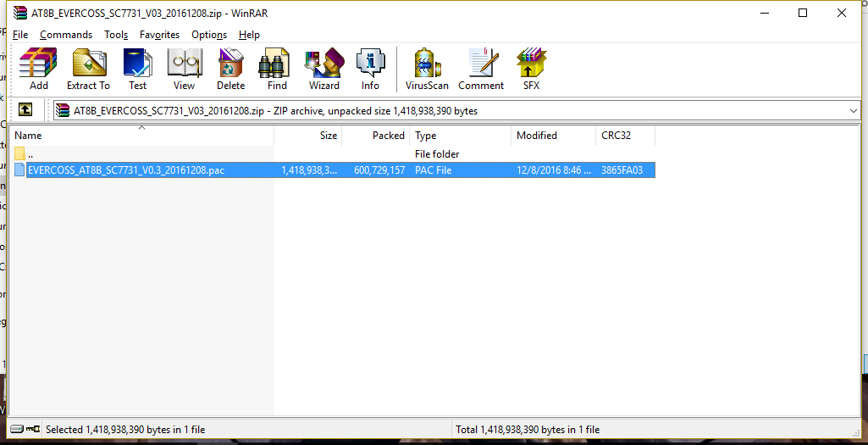Click the PAC File type cell
The height and width of the screenshot is (445, 868).
coord(433,170)
